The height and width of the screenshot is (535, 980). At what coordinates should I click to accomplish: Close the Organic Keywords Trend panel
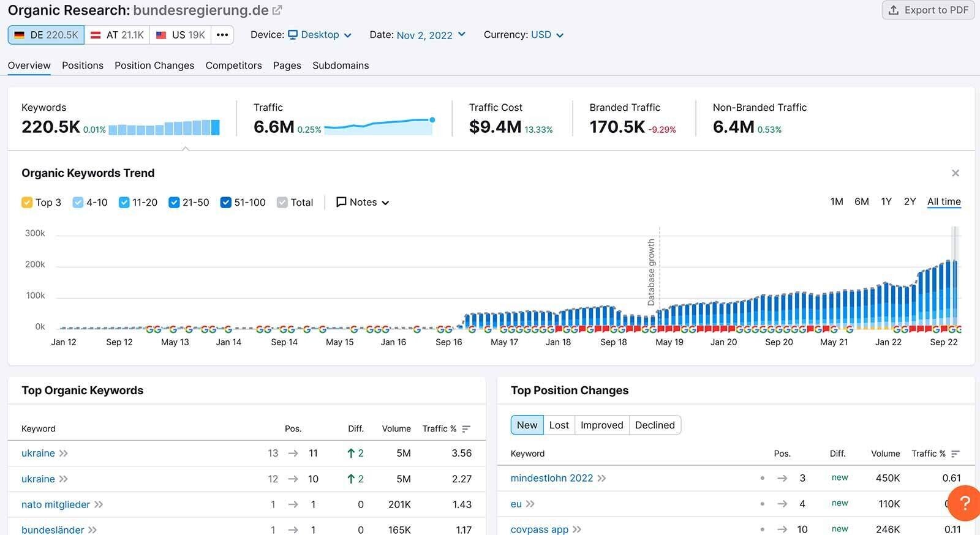955,173
